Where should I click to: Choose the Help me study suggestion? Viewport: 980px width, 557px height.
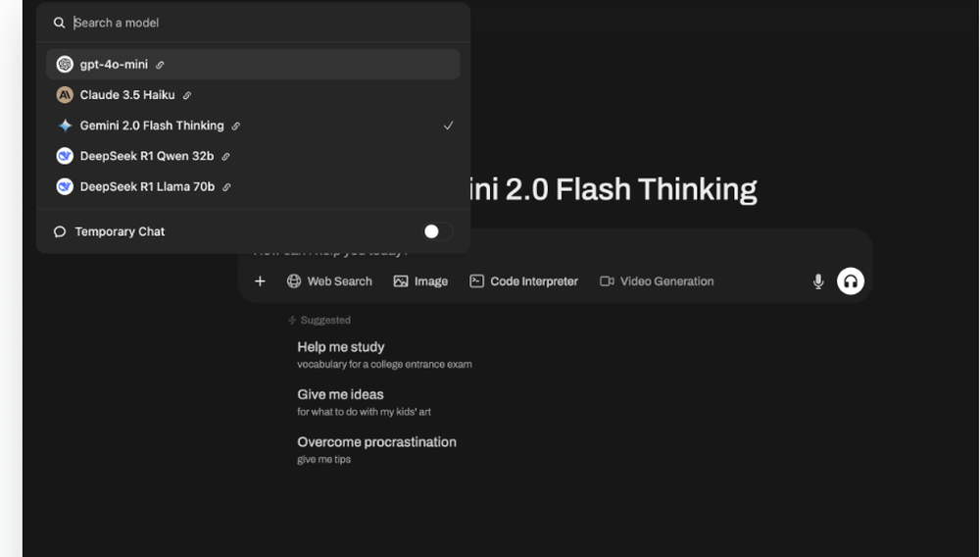pos(384,354)
